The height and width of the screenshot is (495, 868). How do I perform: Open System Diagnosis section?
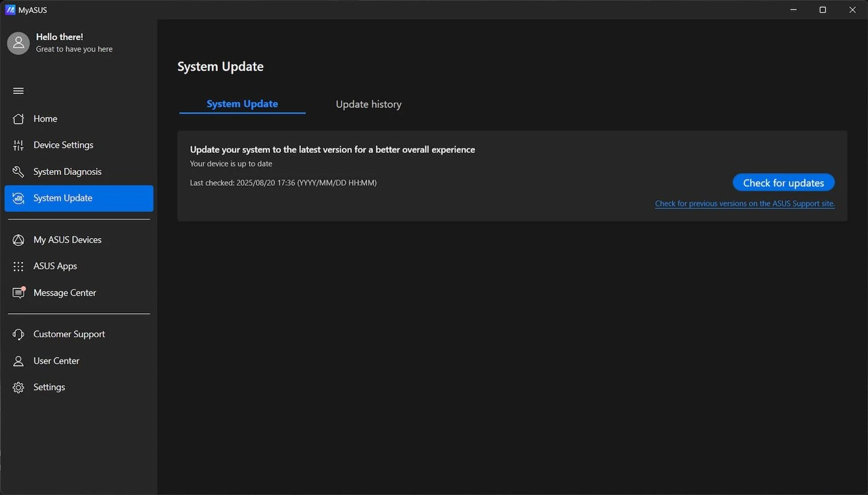[79, 172]
